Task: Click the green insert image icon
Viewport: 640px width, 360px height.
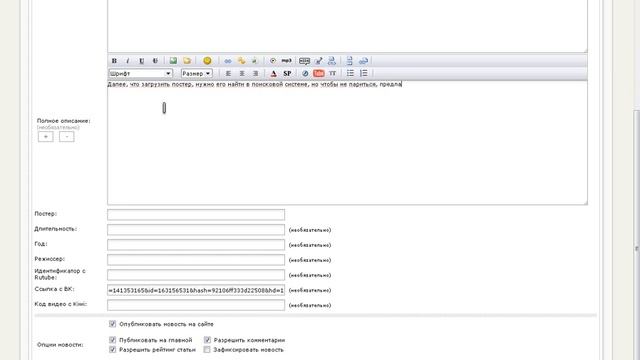Action: (173, 61)
